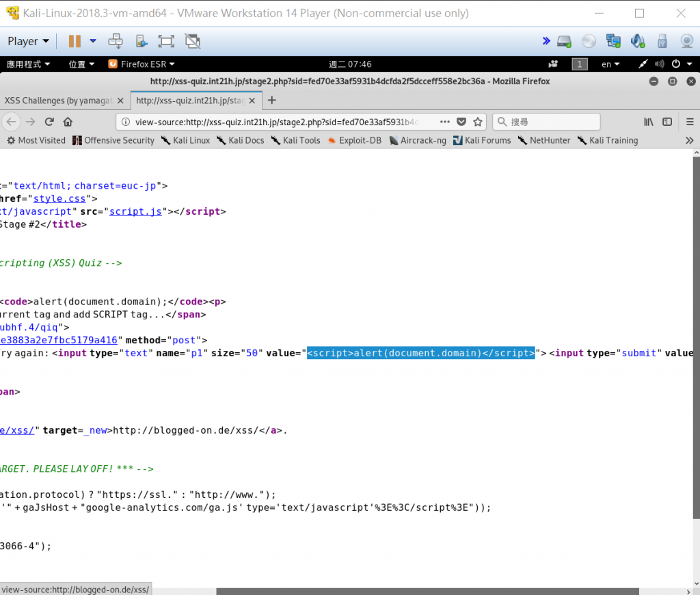
Task: Follow the script.js source link
Action: (136, 211)
